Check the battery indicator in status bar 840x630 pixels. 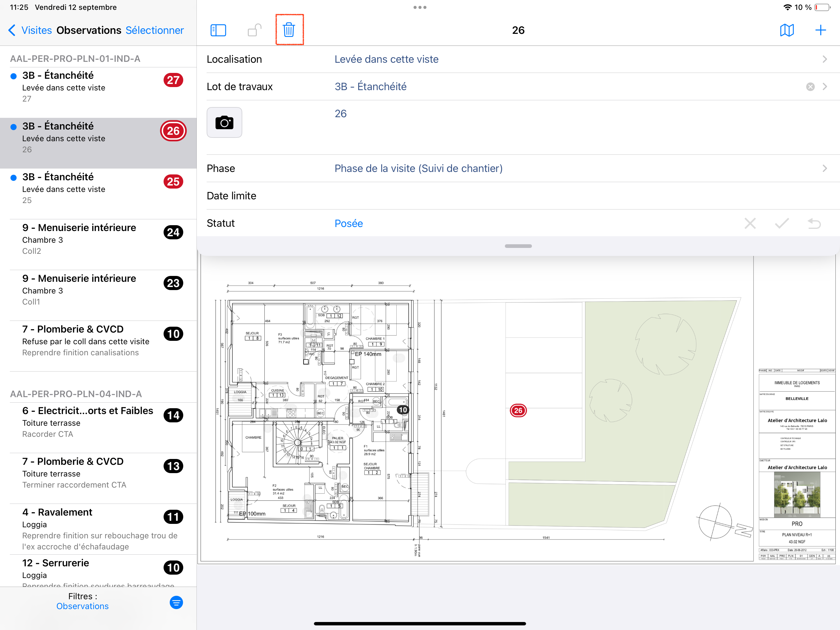tap(822, 7)
